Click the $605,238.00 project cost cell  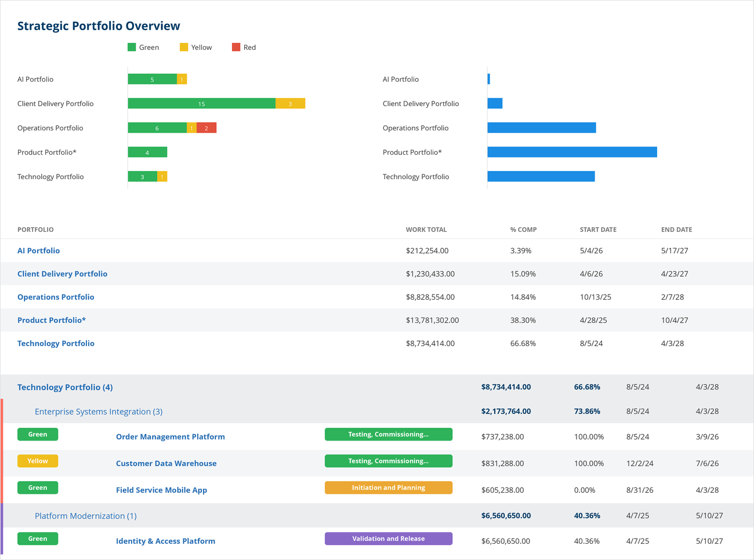[503, 490]
